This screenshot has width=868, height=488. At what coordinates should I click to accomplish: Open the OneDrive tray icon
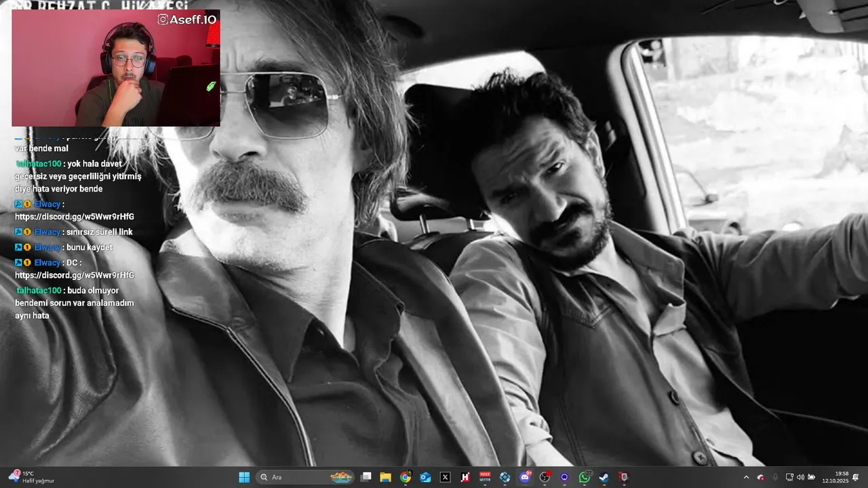click(761, 477)
